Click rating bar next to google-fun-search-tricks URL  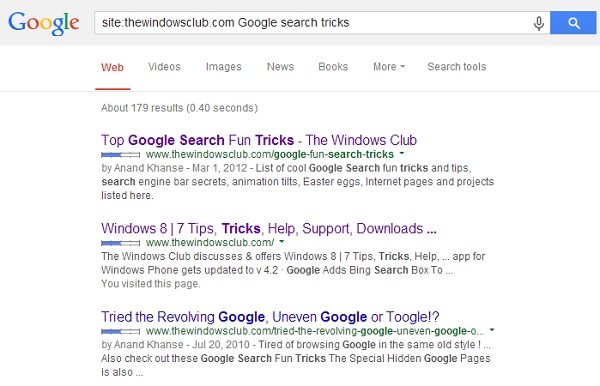tap(121, 155)
